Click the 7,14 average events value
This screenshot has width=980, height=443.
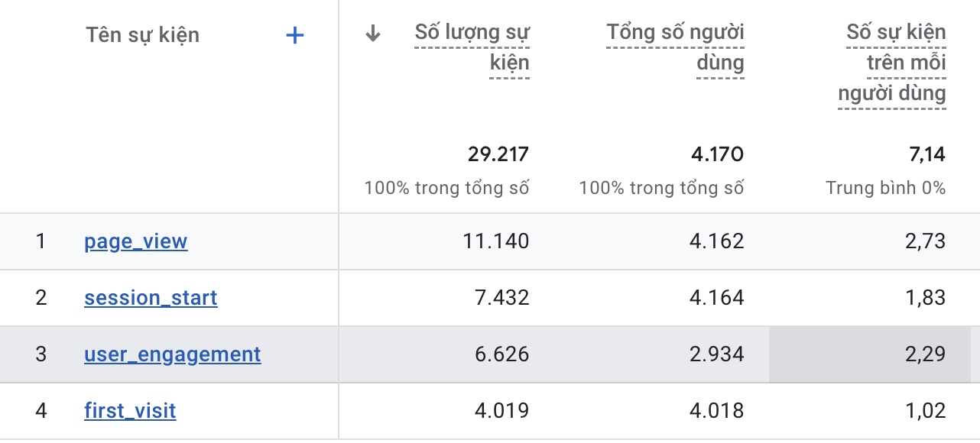click(927, 155)
